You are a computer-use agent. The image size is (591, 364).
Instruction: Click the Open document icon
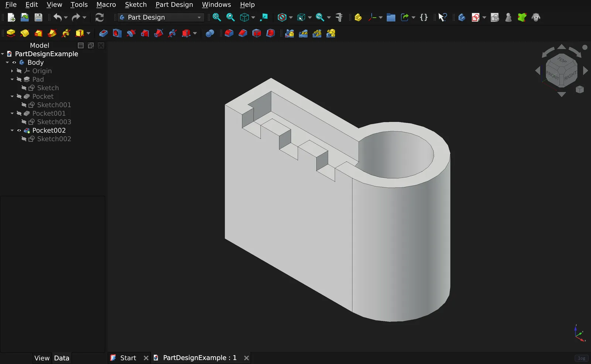click(x=25, y=17)
